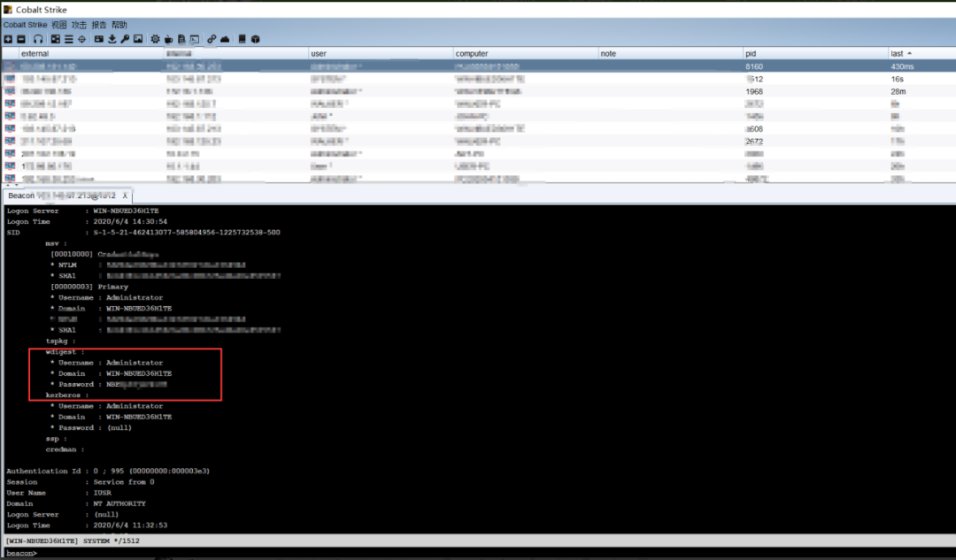Viewport: 956px width, 560px height.
Task: Open the 视图 (View) menu
Action: pyautogui.click(x=59, y=25)
